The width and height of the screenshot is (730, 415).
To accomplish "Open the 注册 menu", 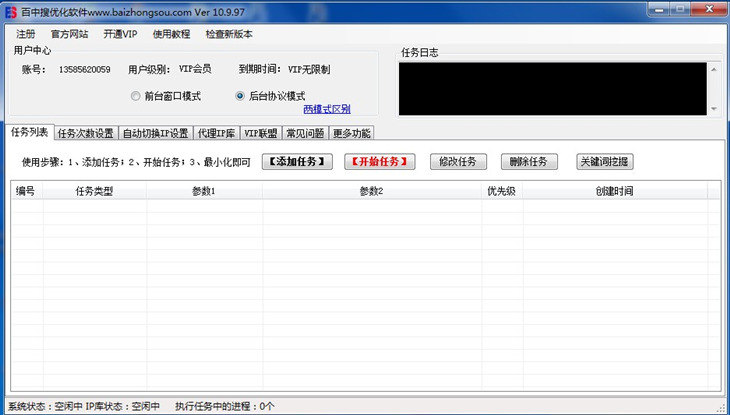I will pyautogui.click(x=26, y=34).
